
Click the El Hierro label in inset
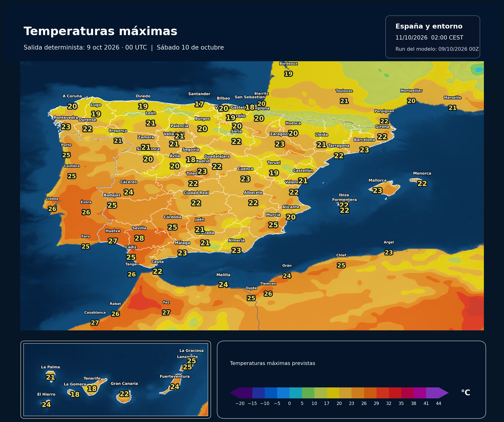46,394
